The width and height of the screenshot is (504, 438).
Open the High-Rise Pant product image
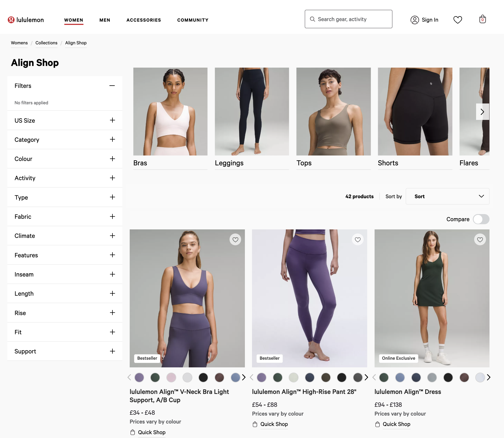309,298
